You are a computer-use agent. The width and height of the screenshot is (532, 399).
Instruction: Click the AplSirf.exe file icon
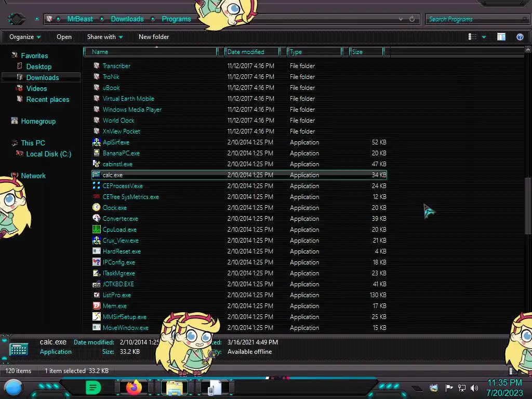click(96, 142)
